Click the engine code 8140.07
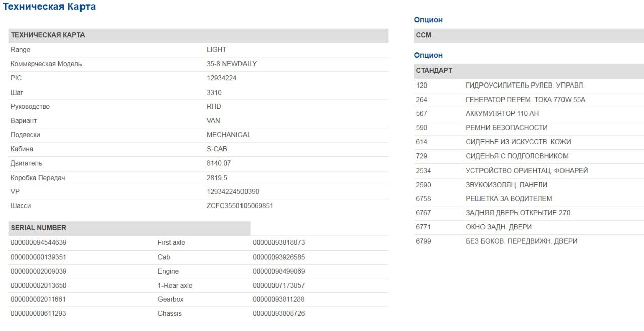The image size is (644, 331). pos(219,163)
